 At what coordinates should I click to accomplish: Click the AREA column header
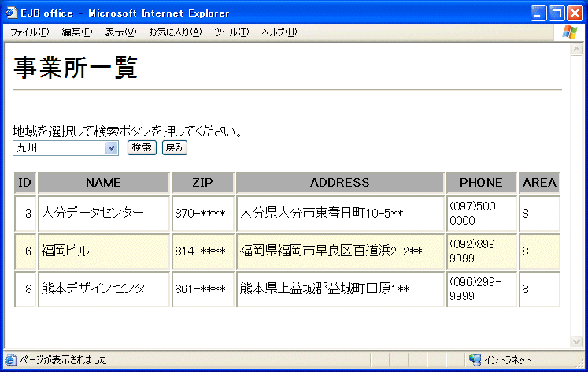(x=539, y=182)
